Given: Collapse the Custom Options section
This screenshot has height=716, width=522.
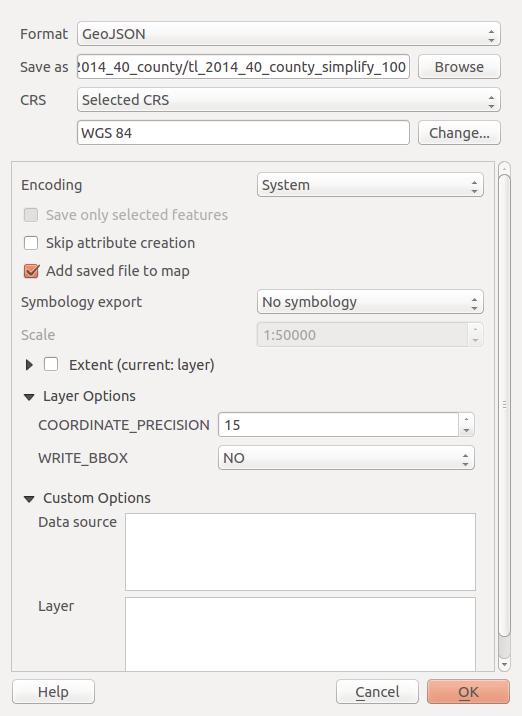Looking at the screenshot, I should point(29,499).
